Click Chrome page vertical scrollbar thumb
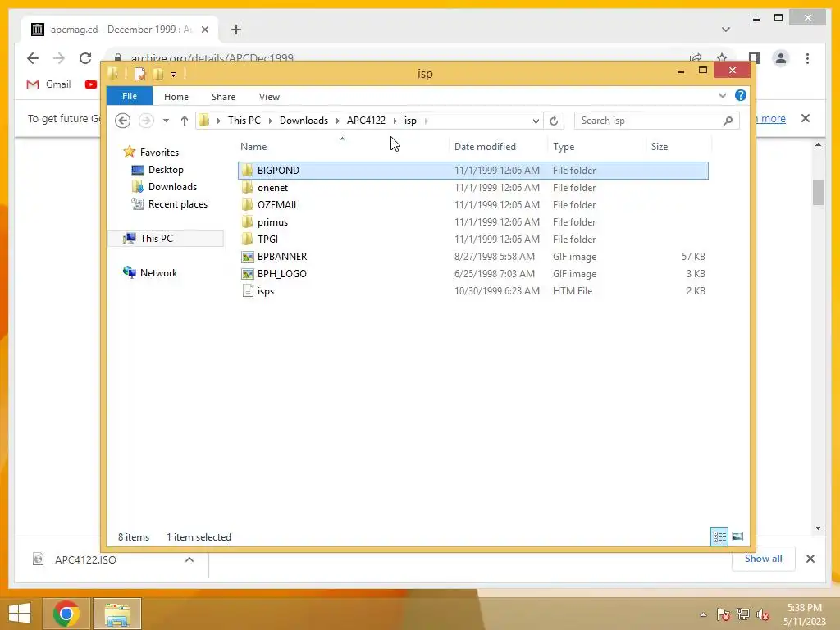This screenshot has width=840, height=630. 818,193
